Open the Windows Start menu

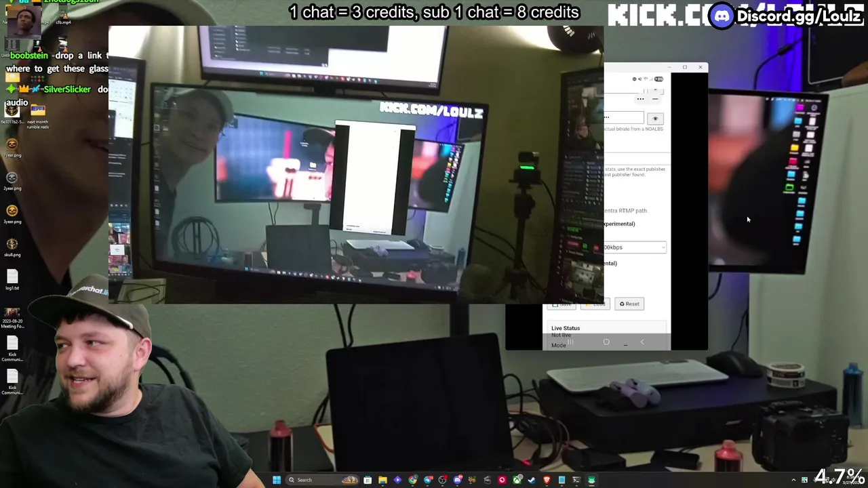(x=277, y=480)
